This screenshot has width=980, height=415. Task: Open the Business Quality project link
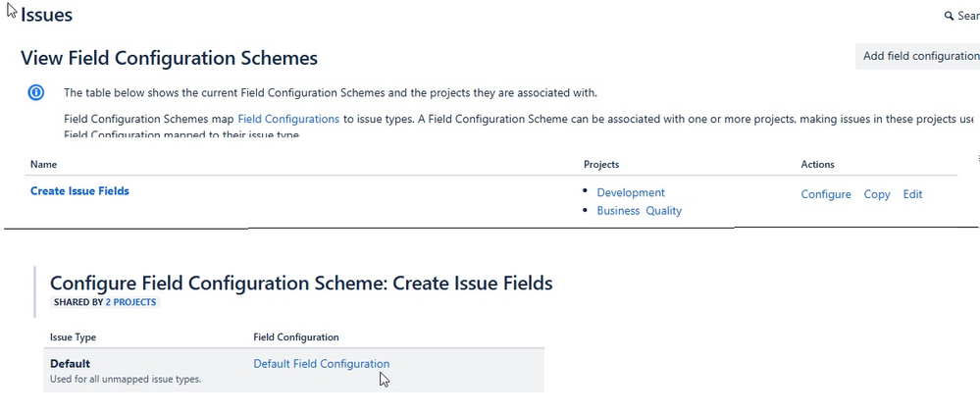pos(639,211)
